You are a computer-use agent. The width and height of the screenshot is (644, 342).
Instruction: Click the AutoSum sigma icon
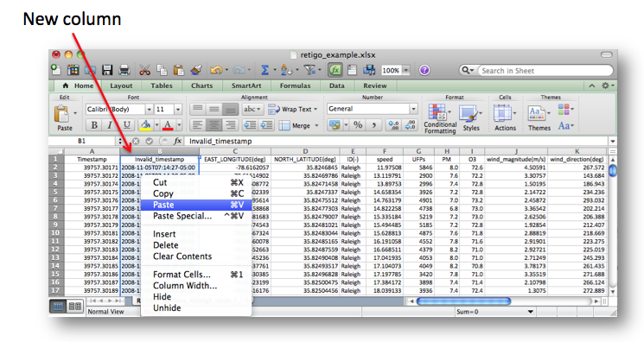click(x=265, y=70)
